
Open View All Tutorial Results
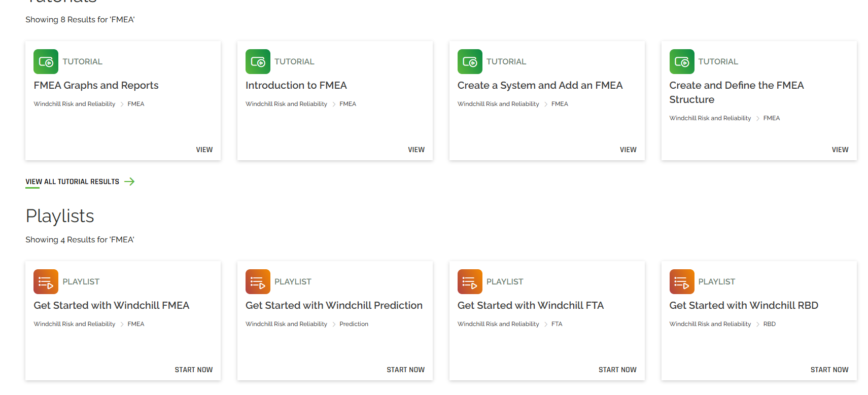(72, 181)
